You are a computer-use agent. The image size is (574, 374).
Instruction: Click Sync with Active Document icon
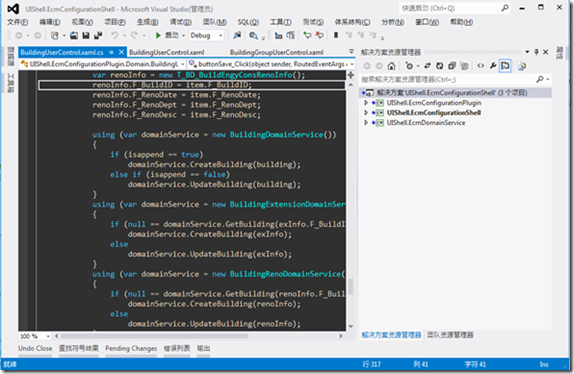pos(427,66)
